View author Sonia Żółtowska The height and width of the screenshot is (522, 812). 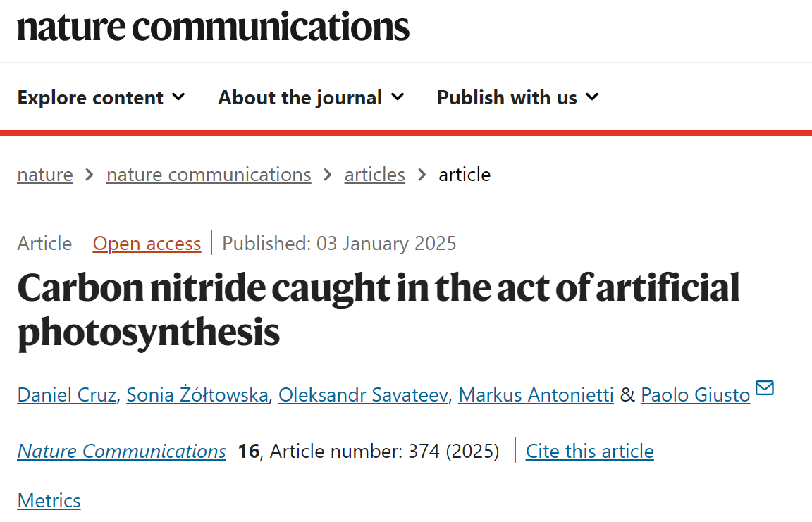197,394
